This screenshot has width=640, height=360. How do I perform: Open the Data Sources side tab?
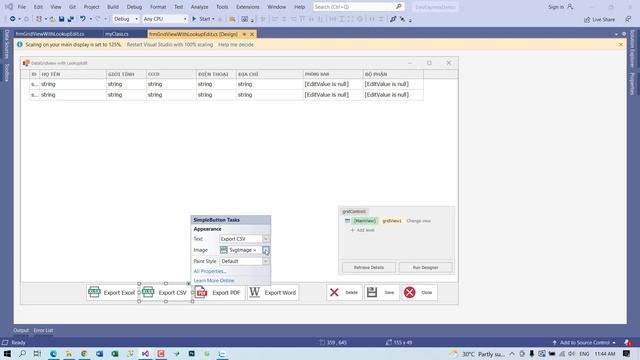click(x=7, y=44)
